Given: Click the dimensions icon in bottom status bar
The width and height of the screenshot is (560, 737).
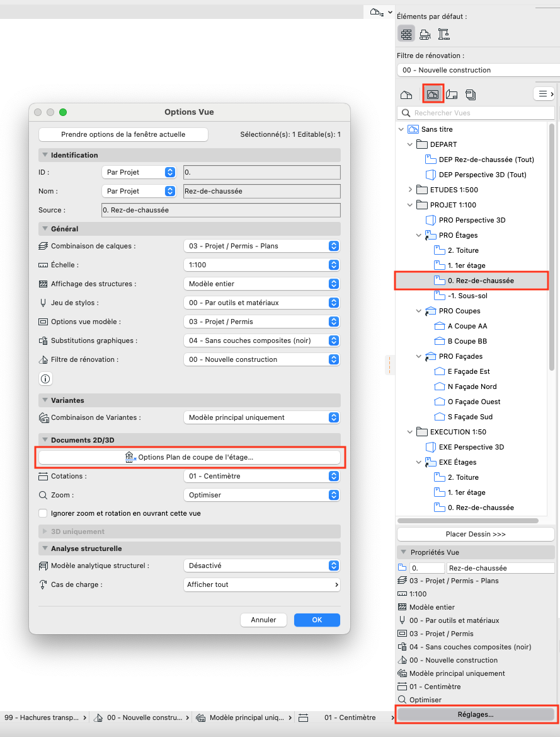Looking at the screenshot, I should [304, 717].
